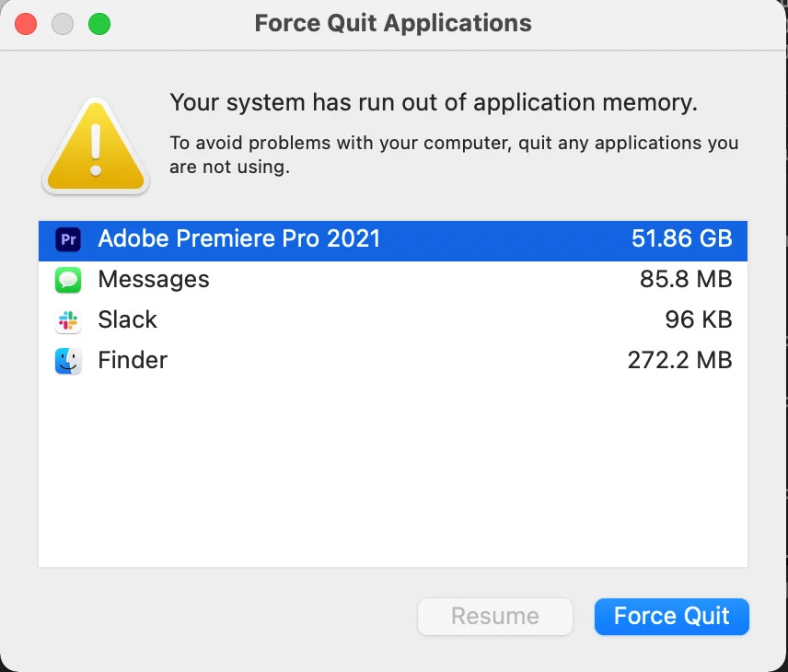This screenshot has width=788, height=672.
Task: Click the out of application memory heading
Action: [434, 103]
